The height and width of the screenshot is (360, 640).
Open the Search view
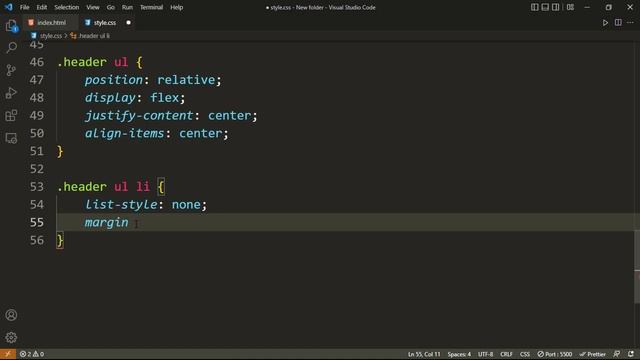(x=11, y=48)
